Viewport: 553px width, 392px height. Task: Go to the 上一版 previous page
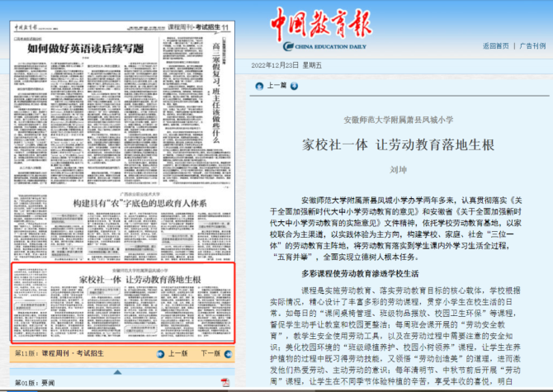[177, 353]
